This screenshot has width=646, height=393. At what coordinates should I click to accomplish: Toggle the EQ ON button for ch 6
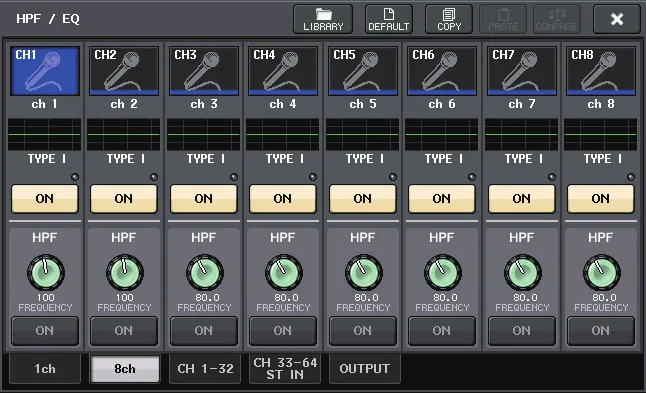(x=442, y=199)
